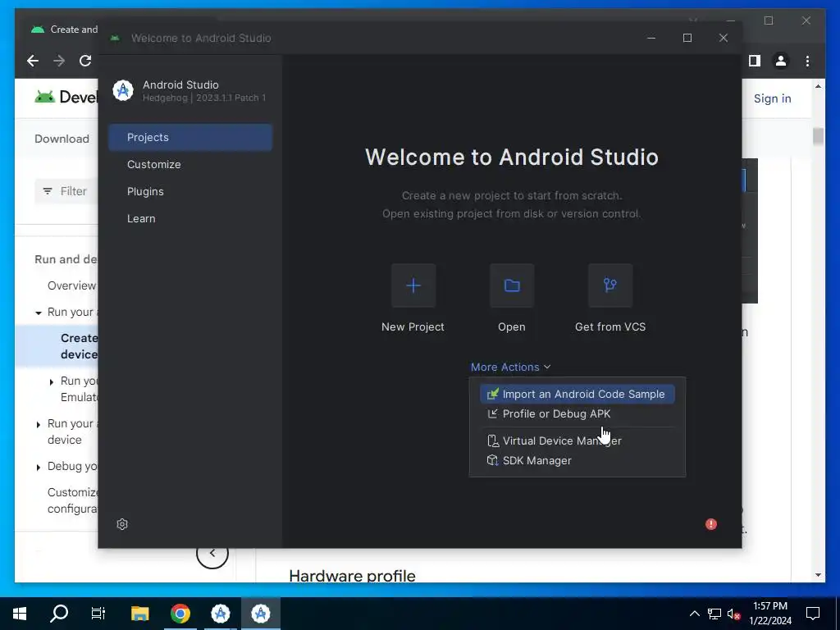The image size is (840, 630).
Task: Click the Android Studio logo in sidebar
Action: (x=123, y=90)
